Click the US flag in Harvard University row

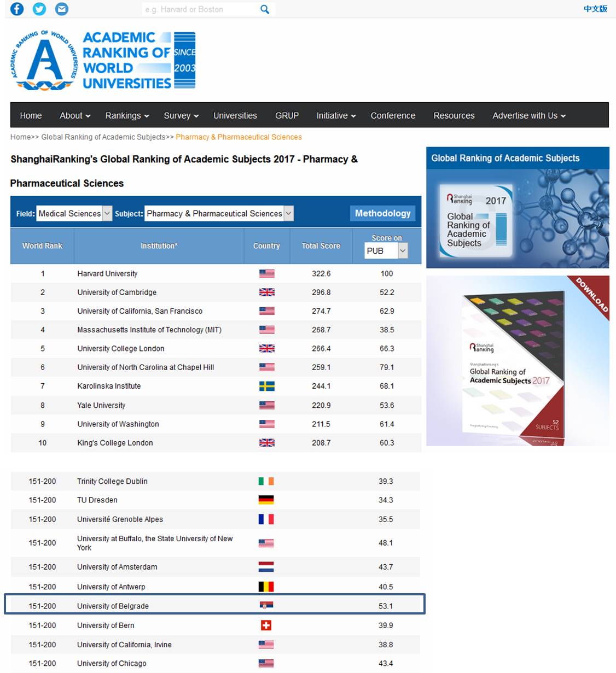pos(267,273)
